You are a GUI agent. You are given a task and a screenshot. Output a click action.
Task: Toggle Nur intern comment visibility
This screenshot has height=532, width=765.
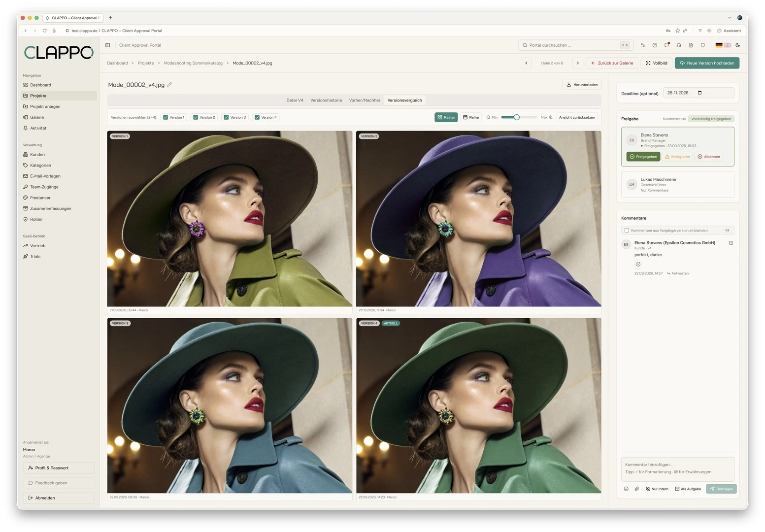[657, 489]
